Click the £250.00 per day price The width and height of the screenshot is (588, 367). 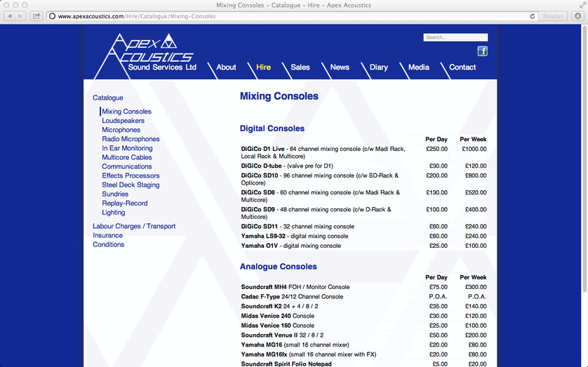(436, 149)
